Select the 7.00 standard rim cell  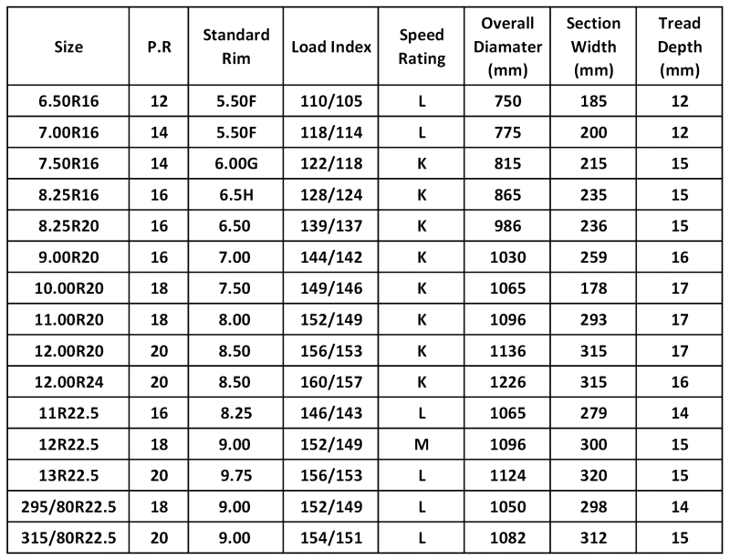tap(235, 257)
